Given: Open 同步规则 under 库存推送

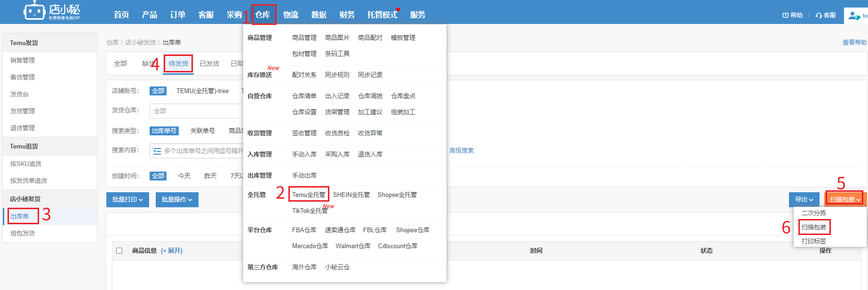Looking at the screenshot, I should click(337, 75).
